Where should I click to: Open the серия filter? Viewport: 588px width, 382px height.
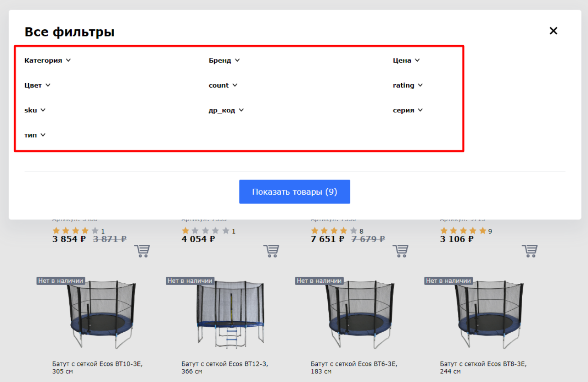[x=408, y=110]
